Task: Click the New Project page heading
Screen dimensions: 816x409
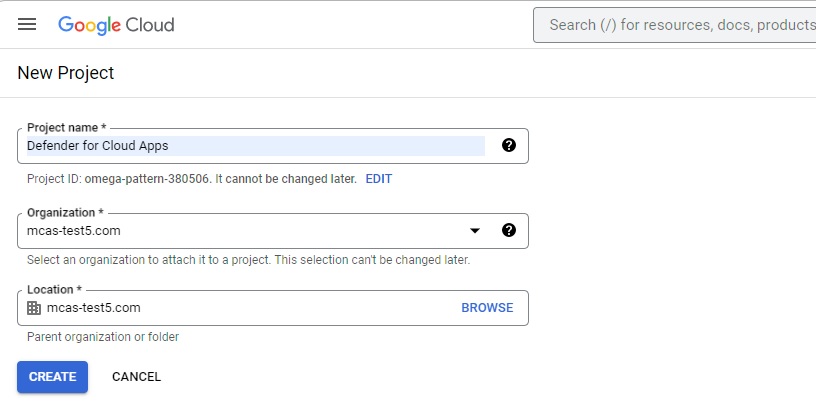Action: (x=66, y=73)
